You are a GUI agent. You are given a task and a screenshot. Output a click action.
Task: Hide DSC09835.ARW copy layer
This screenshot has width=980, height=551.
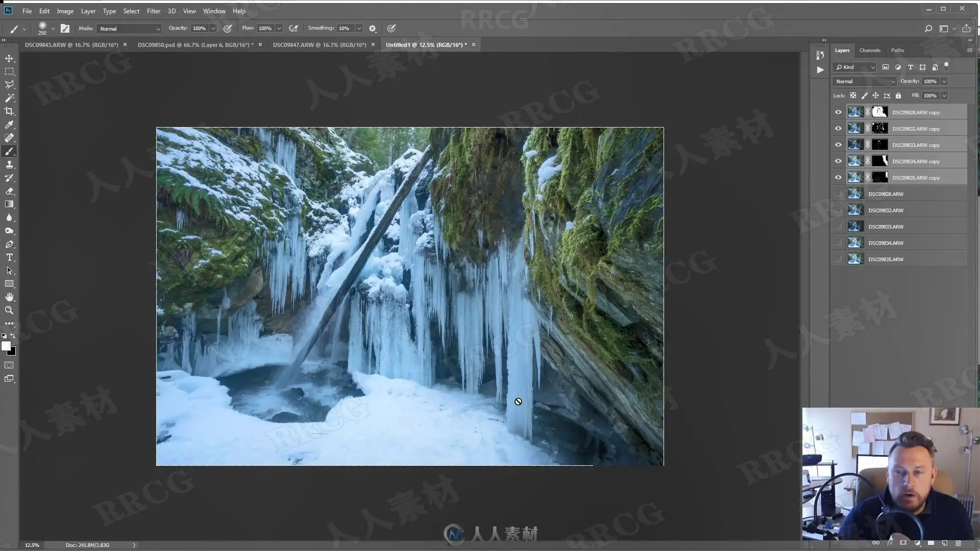(838, 178)
